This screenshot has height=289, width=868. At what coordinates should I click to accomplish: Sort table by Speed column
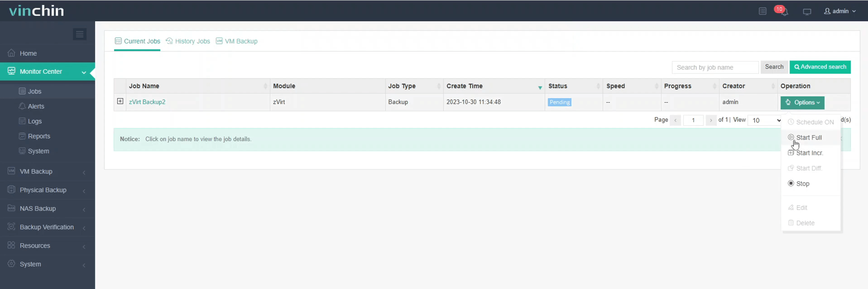(x=632, y=86)
